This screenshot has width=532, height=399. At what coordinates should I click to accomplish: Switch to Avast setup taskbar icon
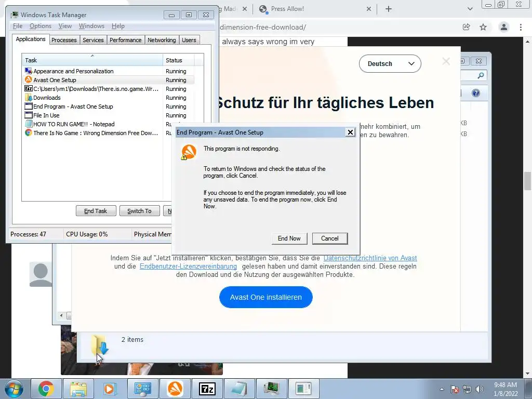pos(175,389)
